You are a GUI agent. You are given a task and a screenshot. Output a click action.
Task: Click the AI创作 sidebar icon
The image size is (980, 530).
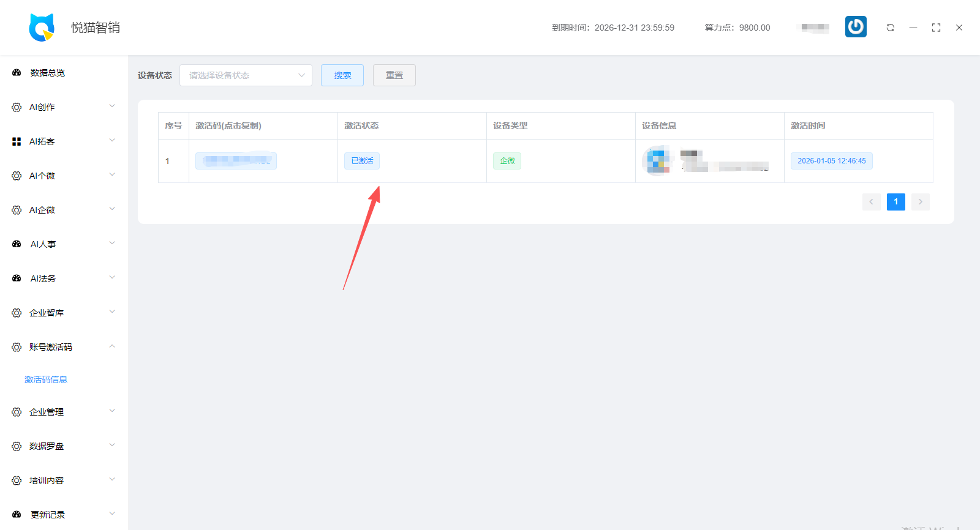pyautogui.click(x=17, y=107)
